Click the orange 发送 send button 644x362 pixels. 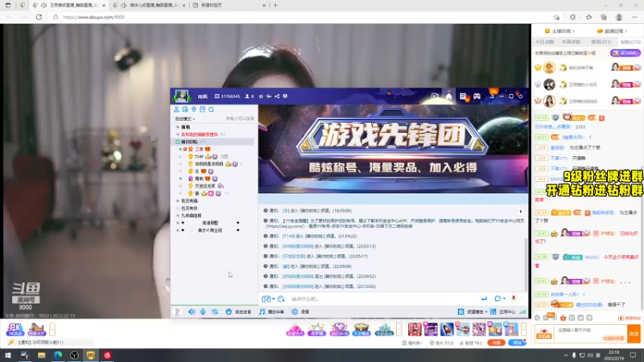point(634,334)
